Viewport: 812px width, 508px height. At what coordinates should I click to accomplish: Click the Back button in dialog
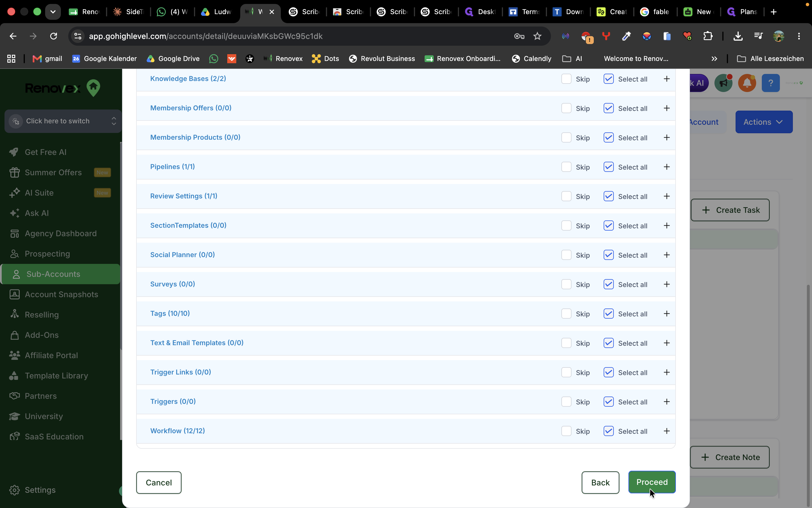(600, 483)
